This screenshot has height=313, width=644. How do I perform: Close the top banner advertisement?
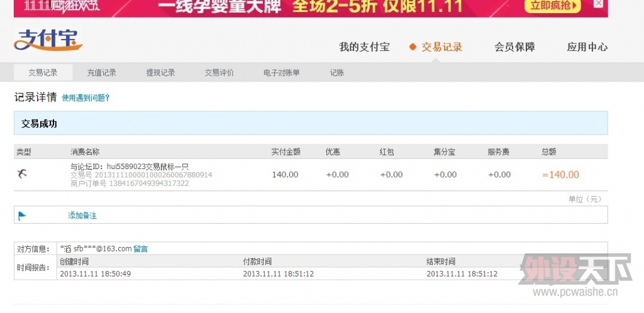click(598, 4)
